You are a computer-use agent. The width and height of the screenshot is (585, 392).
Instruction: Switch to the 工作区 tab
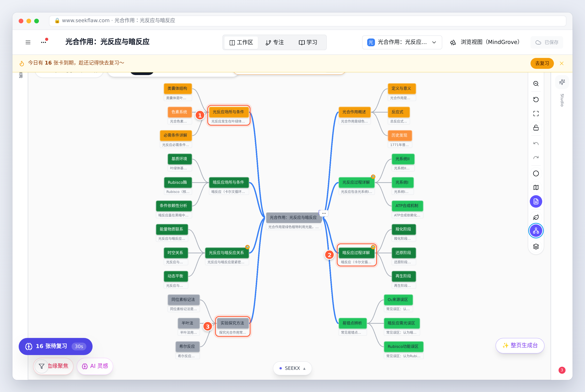(x=241, y=43)
